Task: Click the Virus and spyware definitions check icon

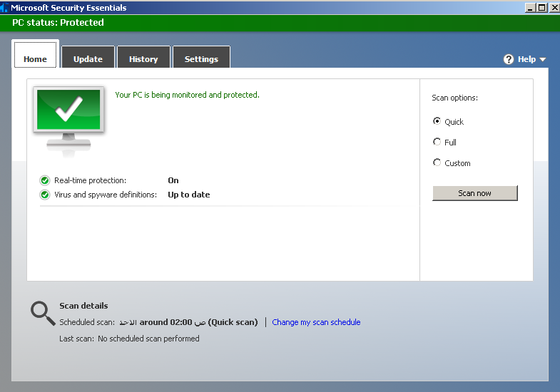Action: coord(45,195)
